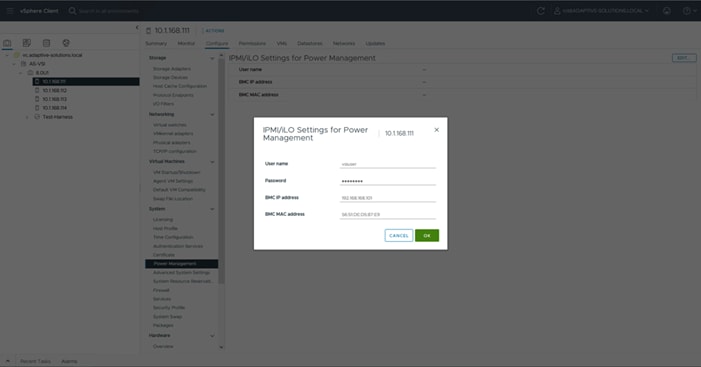Screen dimensions: 701x367
Task: Cancel the IPMI/iLO settings dialog
Action: [398, 236]
